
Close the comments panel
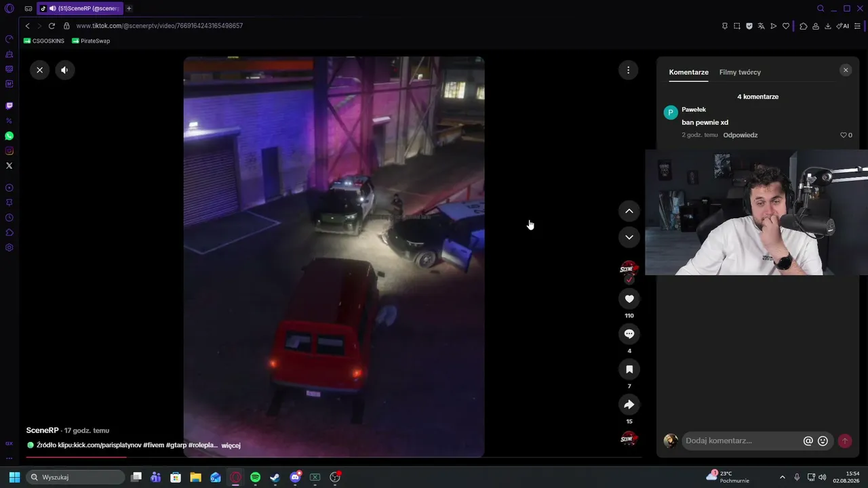[x=846, y=70]
